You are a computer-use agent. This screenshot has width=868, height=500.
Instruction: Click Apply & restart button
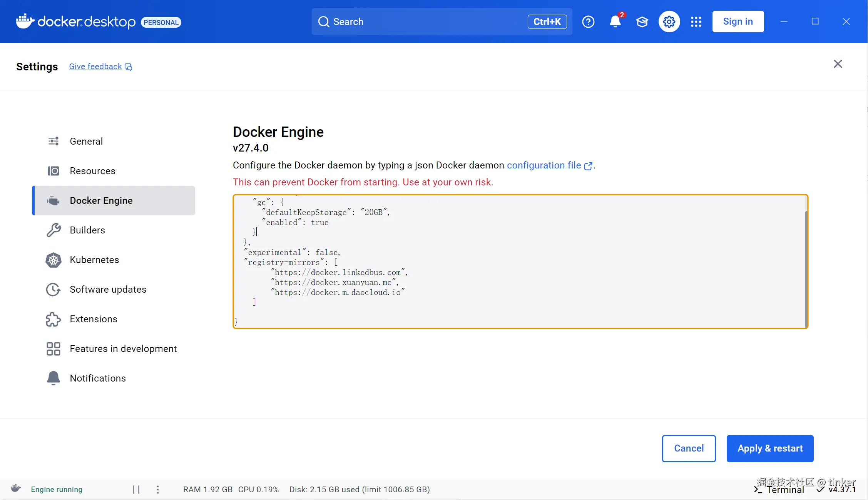(x=770, y=448)
